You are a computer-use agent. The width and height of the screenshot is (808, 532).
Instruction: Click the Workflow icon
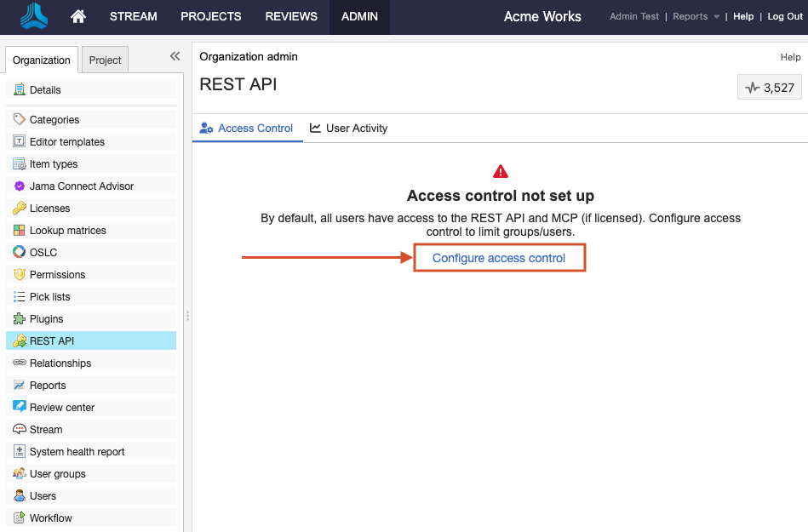tap(19, 518)
